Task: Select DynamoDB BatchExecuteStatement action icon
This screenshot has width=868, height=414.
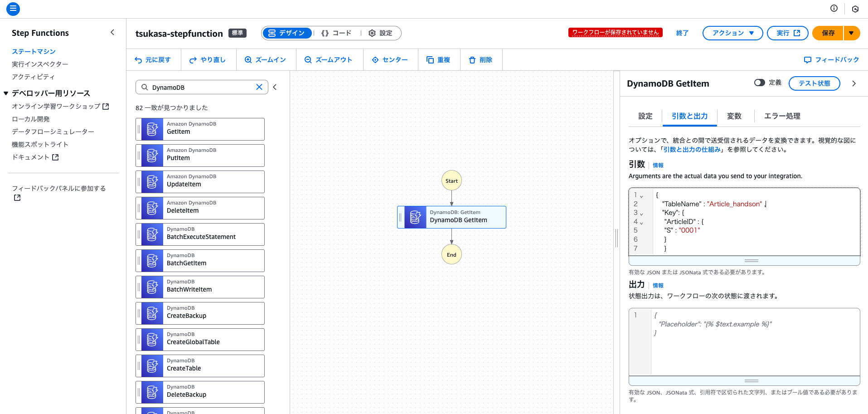Action: click(x=152, y=234)
